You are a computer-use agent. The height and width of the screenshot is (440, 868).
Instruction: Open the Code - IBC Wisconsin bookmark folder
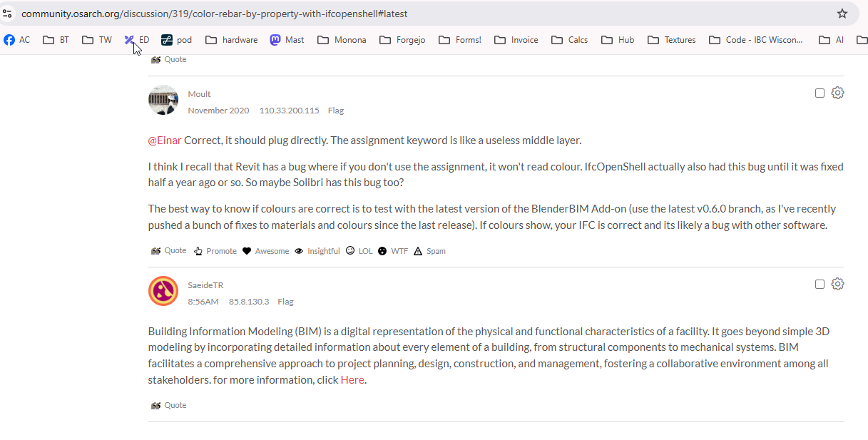coord(755,40)
